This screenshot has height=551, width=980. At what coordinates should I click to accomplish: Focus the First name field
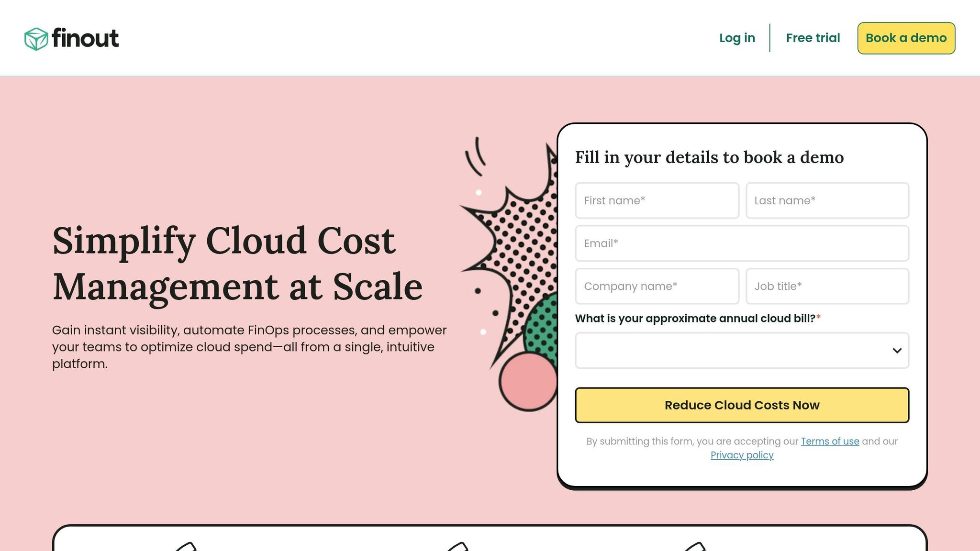[x=657, y=200]
